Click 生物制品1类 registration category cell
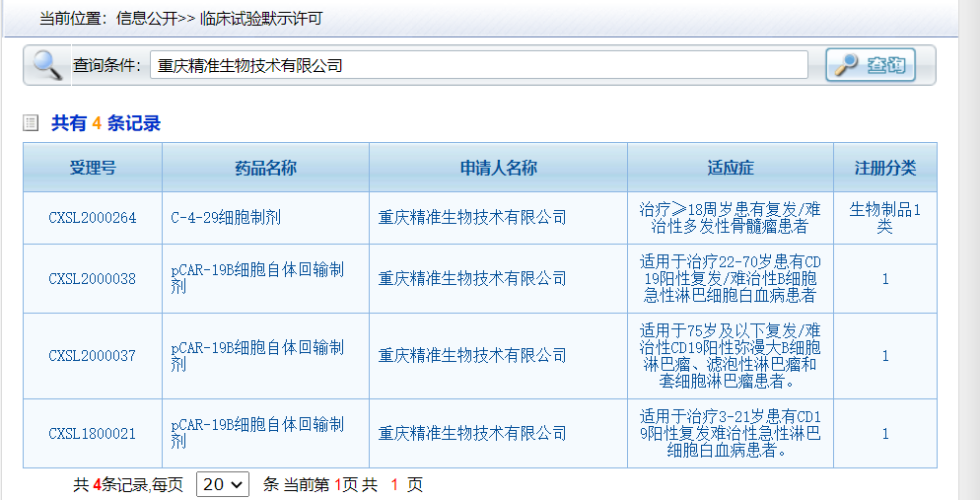The width and height of the screenshot is (980, 500). tap(884, 218)
